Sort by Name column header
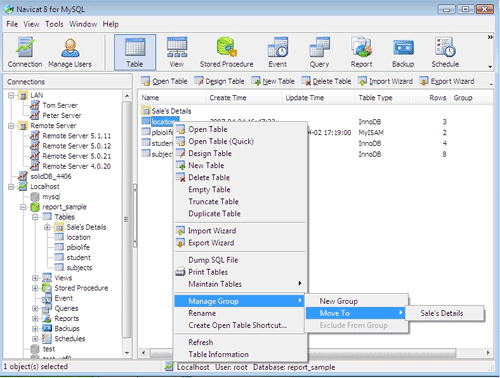The height and width of the screenshot is (378, 500). [172, 98]
